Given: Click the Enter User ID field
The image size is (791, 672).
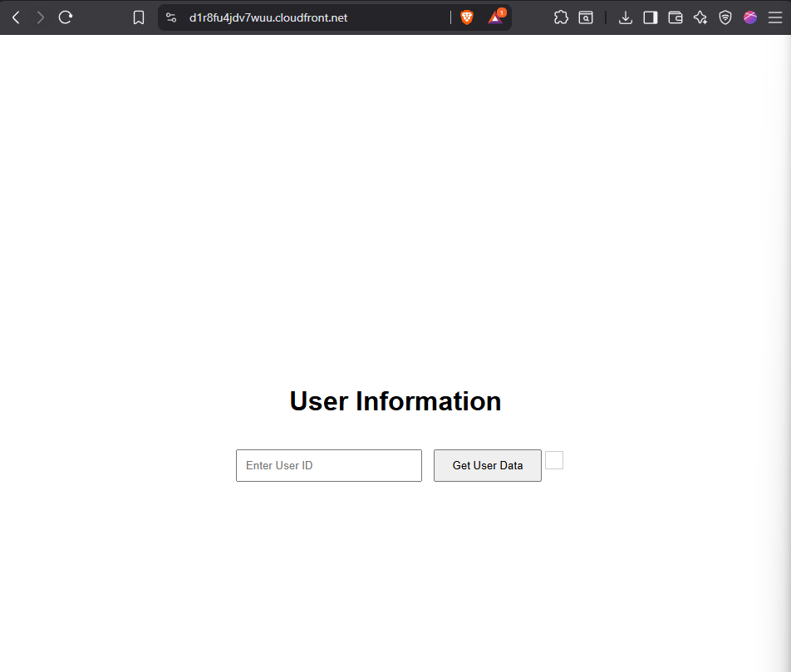Looking at the screenshot, I should pyautogui.click(x=329, y=465).
